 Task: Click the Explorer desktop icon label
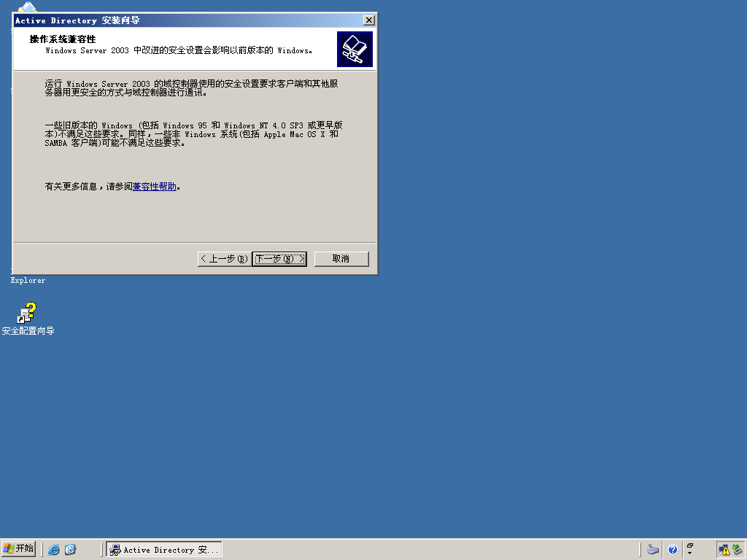click(28, 281)
